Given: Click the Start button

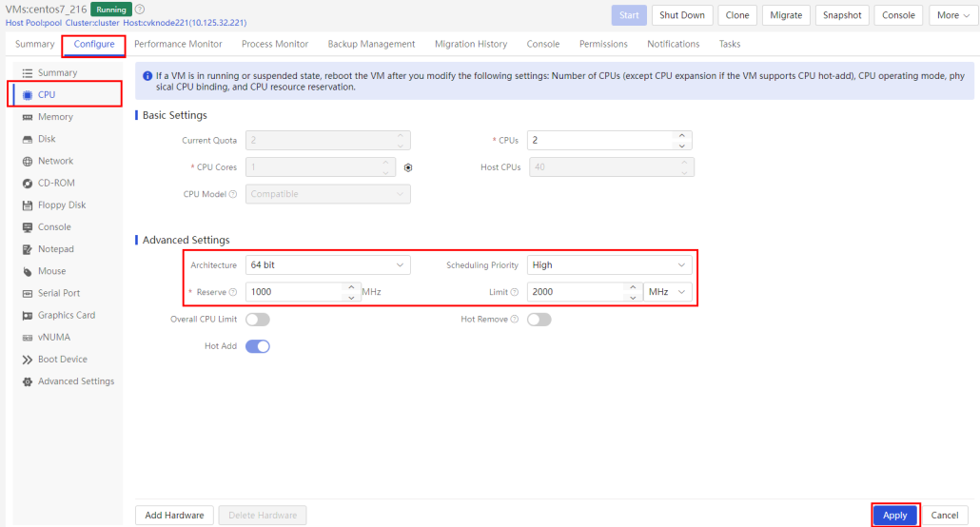Looking at the screenshot, I should [x=629, y=15].
